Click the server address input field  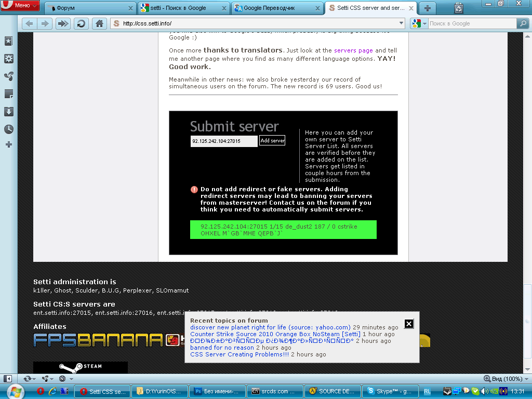[x=224, y=141]
